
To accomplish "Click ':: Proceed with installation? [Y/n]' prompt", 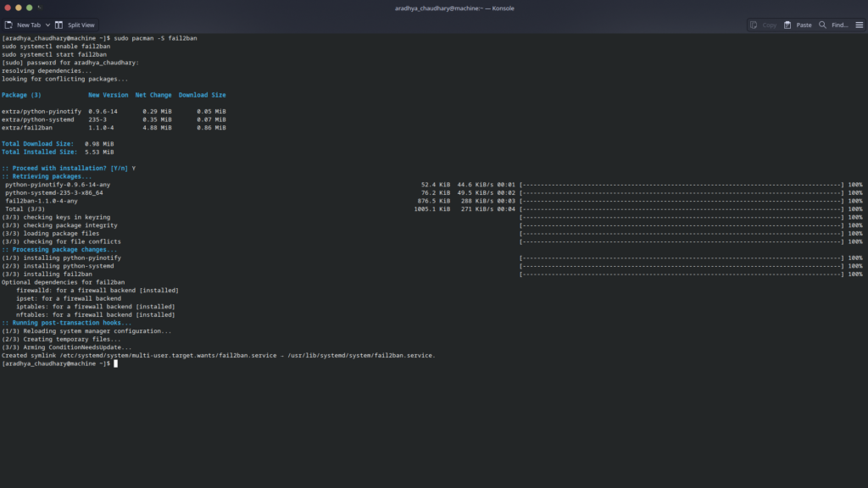I will pyautogui.click(x=64, y=169).
